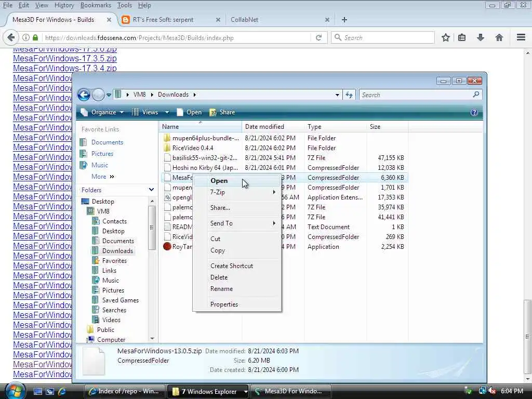Click Explorer back navigation button
Screen dimensions: 532x399
tap(84, 95)
